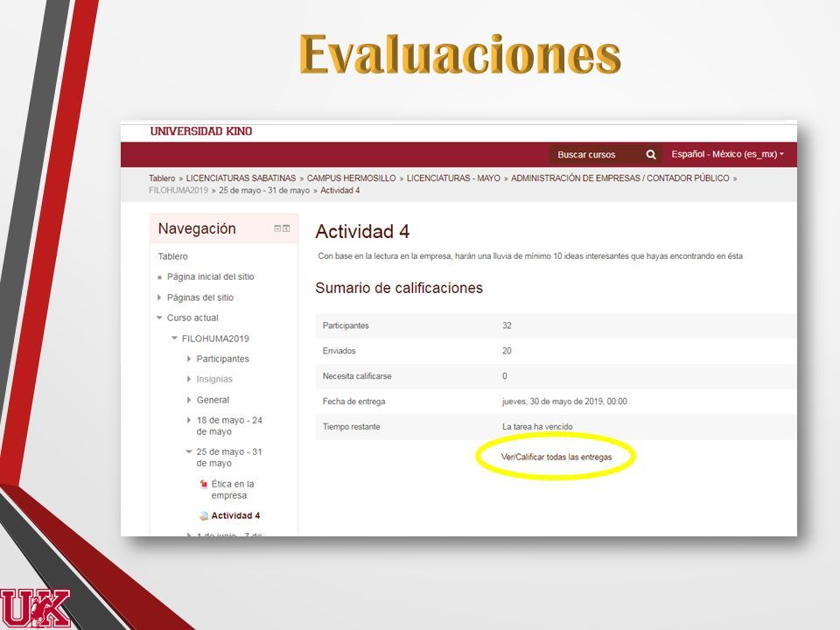Open 18 de mayo - 24 de mayo section
This screenshot has height=630, width=840.
pyautogui.click(x=229, y=426)
